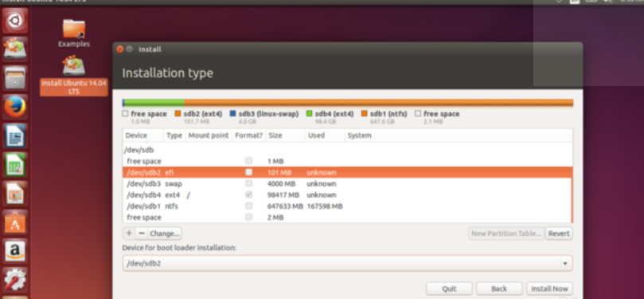
Task: Sort by the Used column header
Action: click(325, 136)
